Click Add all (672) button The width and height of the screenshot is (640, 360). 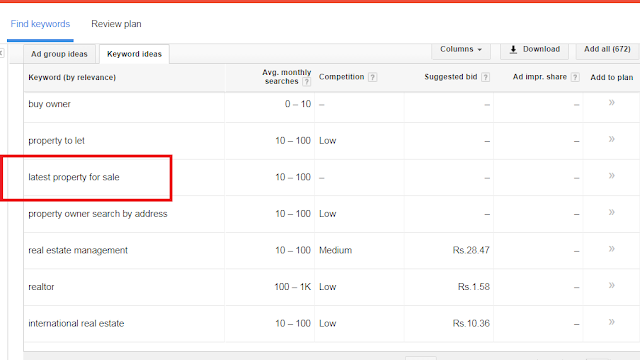tap(607, 49)
